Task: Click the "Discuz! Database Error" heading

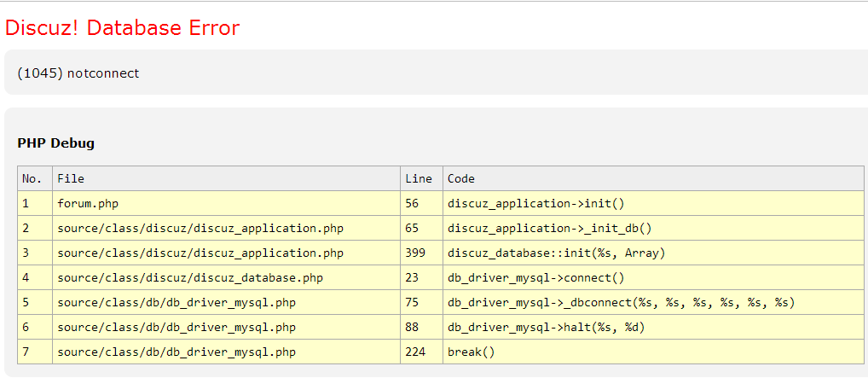Action: [x=123, y=28]
